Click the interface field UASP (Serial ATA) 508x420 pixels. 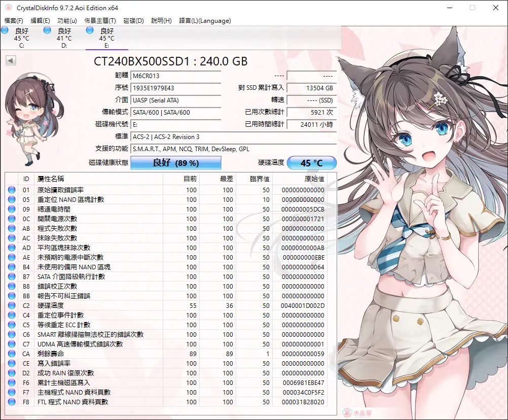coord(176,100)
